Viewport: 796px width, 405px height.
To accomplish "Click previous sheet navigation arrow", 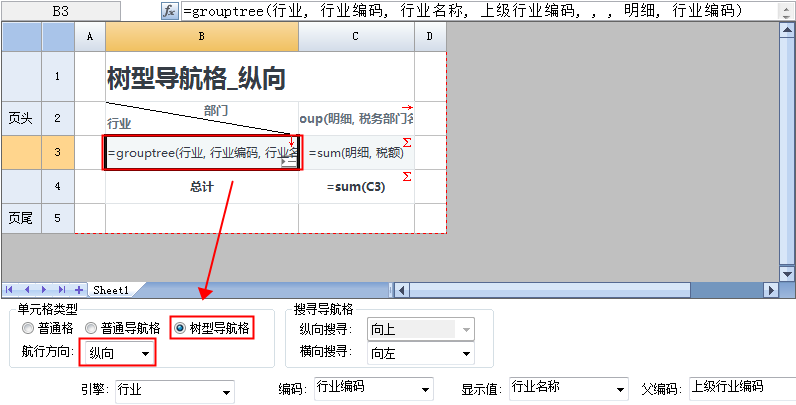I will pos(28,290).
